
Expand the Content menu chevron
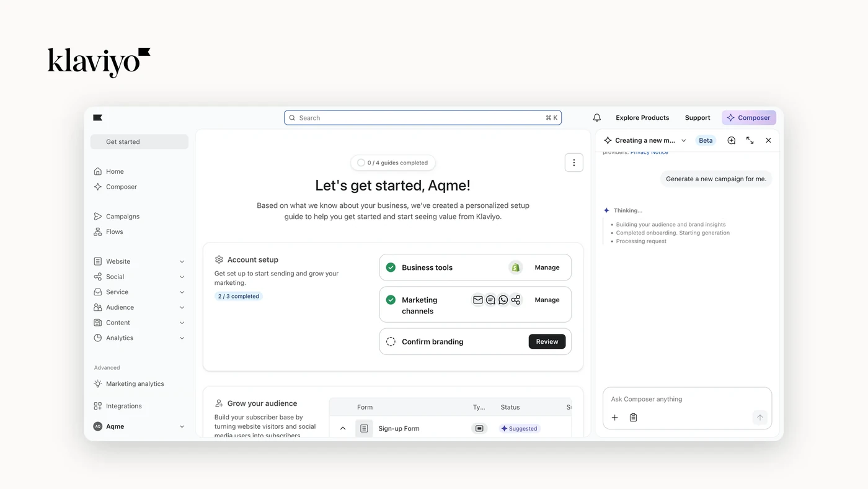182,323
